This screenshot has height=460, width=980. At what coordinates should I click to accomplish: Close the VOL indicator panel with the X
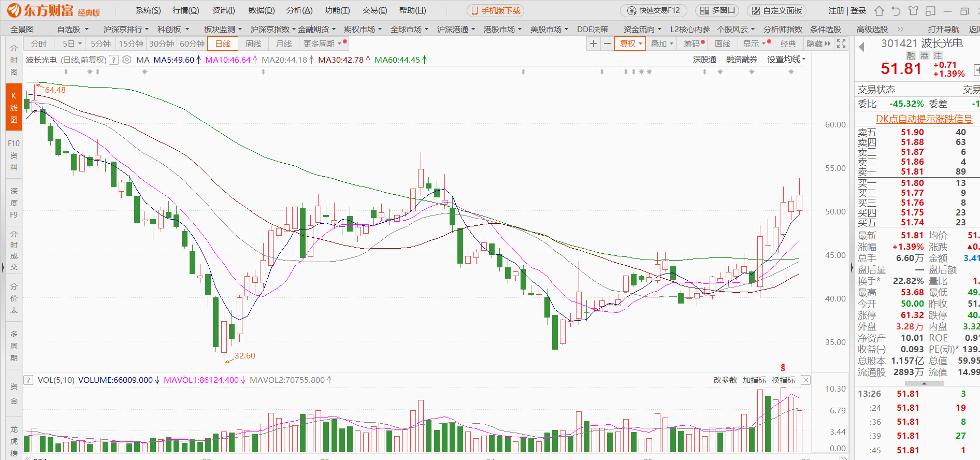[x=805, y=380]
